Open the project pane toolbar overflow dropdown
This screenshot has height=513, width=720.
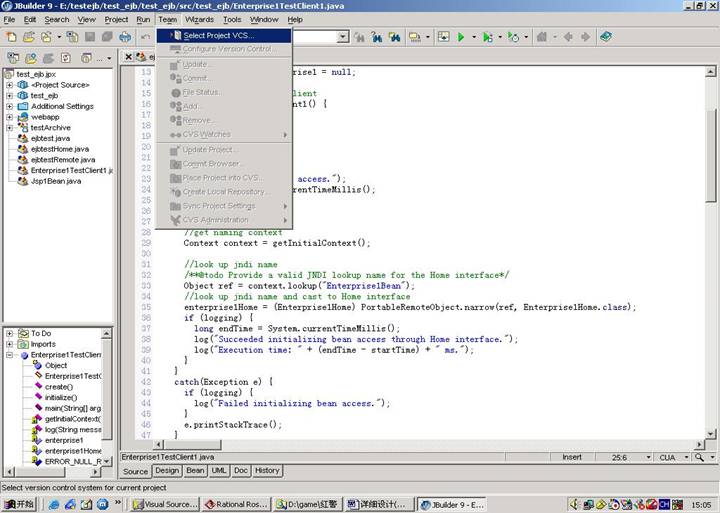pyautogui.click(x=109, y=58)
